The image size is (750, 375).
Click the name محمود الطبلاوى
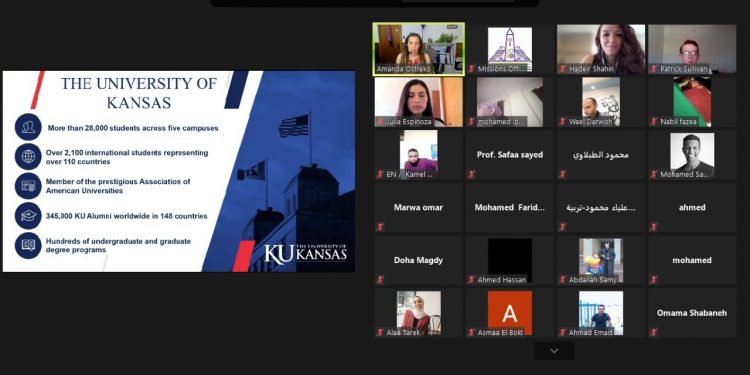pyautogui.click(x=601, y=155)
